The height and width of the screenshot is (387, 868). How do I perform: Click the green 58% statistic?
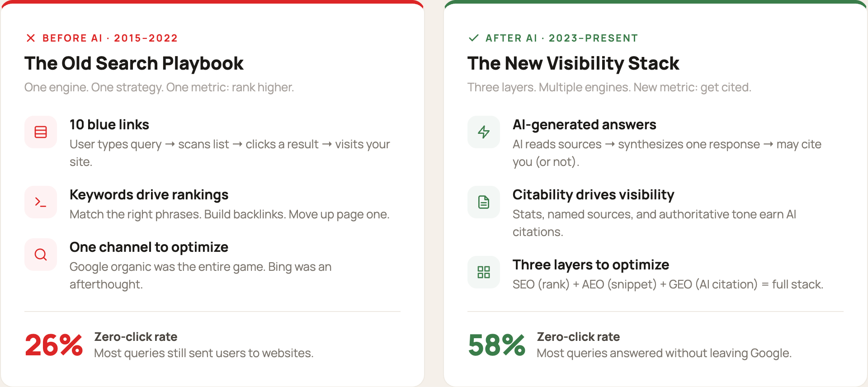496,345
